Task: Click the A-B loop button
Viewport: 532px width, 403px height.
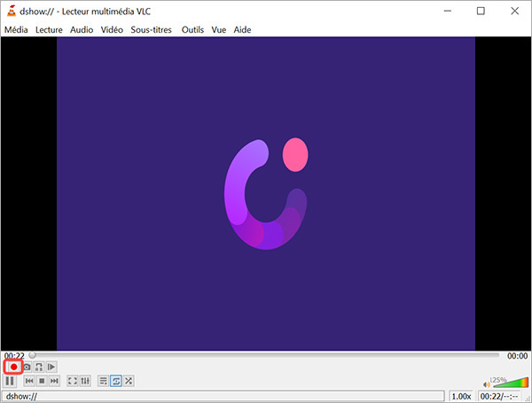Action: (39, 367)
